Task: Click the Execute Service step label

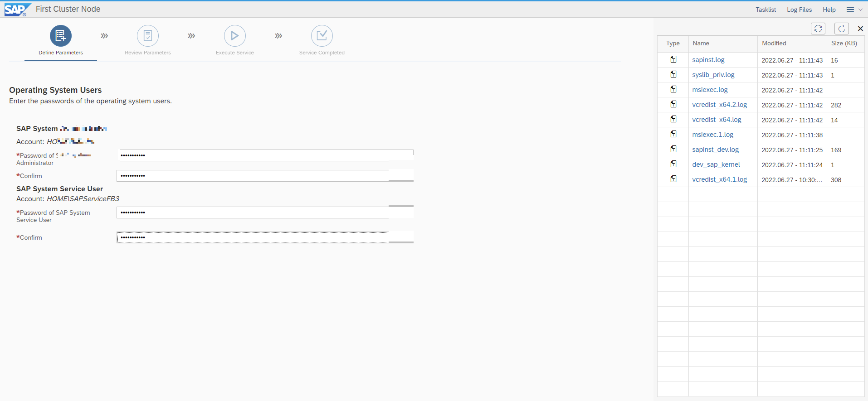Action: pyautogui.click(x=235, y=53)
